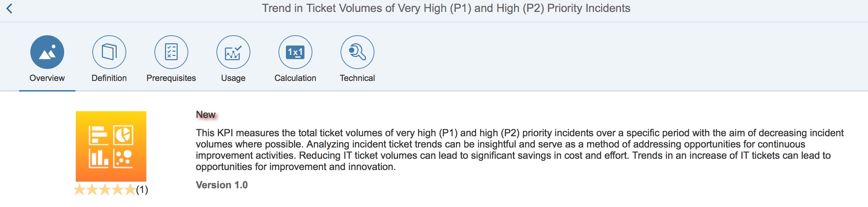Go back using the left chevron arrow
The height and width of the screenshot is (207, 868).
click(x=10, y=8)
